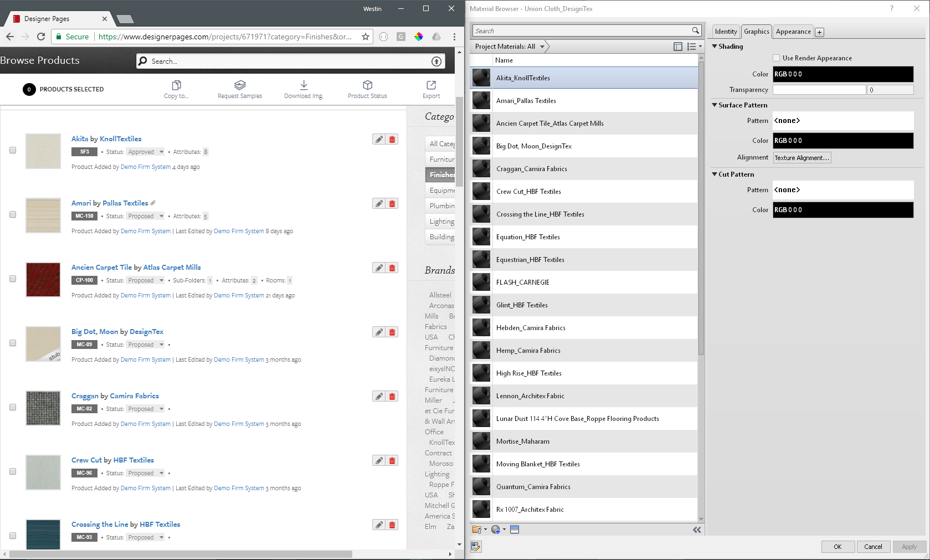Select the Crew Cut checkbox
The image size is (930, 560).
point(13,471)
